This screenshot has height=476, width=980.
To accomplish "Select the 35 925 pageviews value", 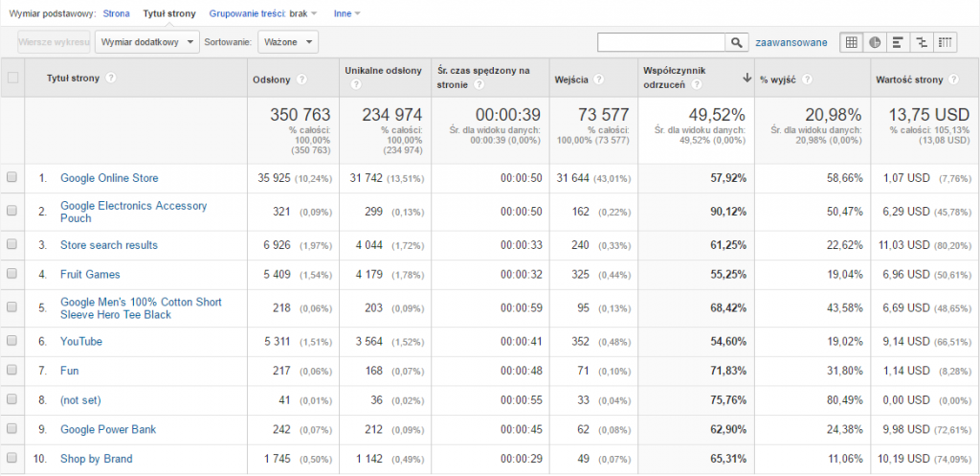I will (274, 177).
